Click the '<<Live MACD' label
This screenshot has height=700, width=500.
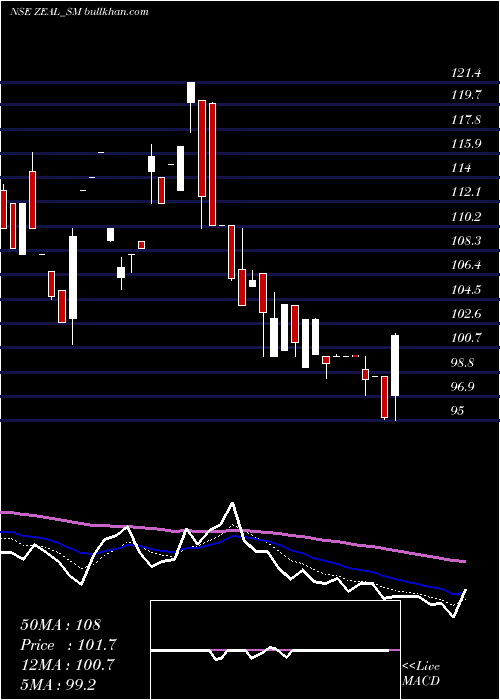pyautogui.click(x=421, y=674)
